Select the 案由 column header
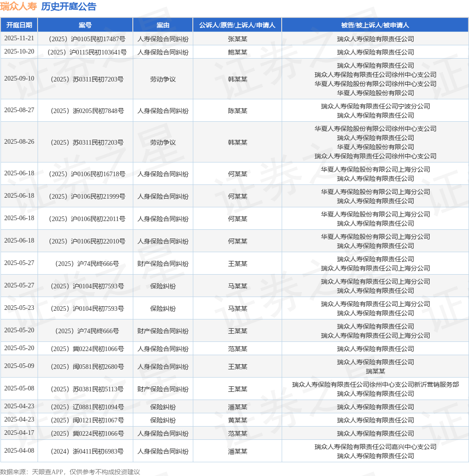This screenshot has height=476, width=469. 163,25
